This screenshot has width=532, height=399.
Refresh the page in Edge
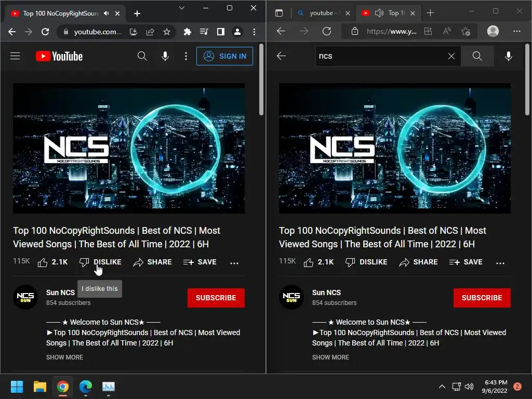(x=327, y=31)
